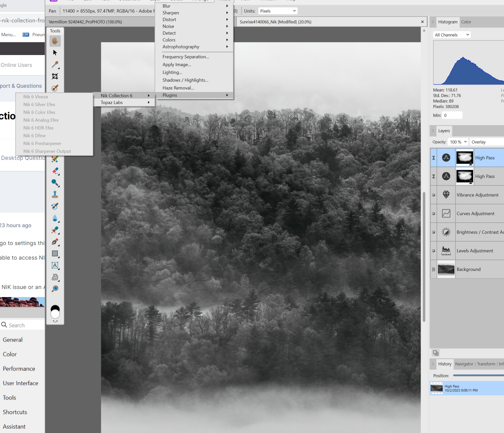Open Performance settings in the sidebar
The height and width of the screenshot is (433, 504).
click(x=19, y=369)
